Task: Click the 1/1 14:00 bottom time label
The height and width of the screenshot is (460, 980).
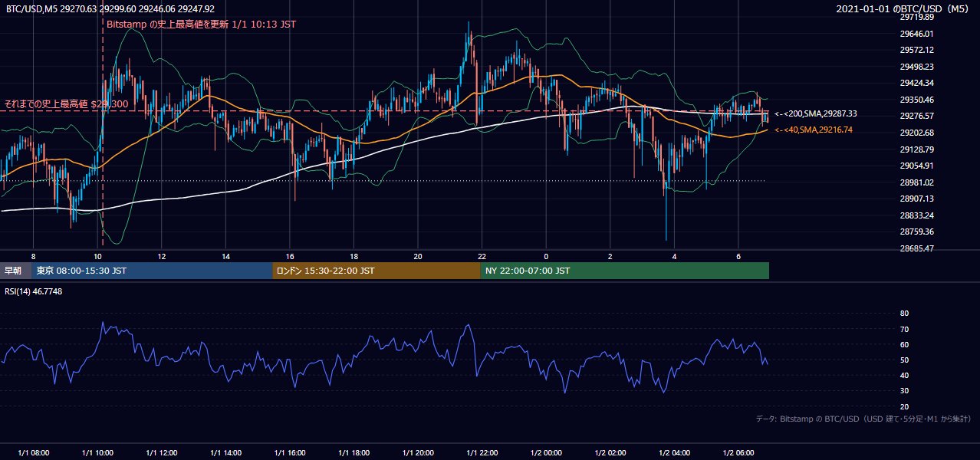Action: click(x=225, y=453)
